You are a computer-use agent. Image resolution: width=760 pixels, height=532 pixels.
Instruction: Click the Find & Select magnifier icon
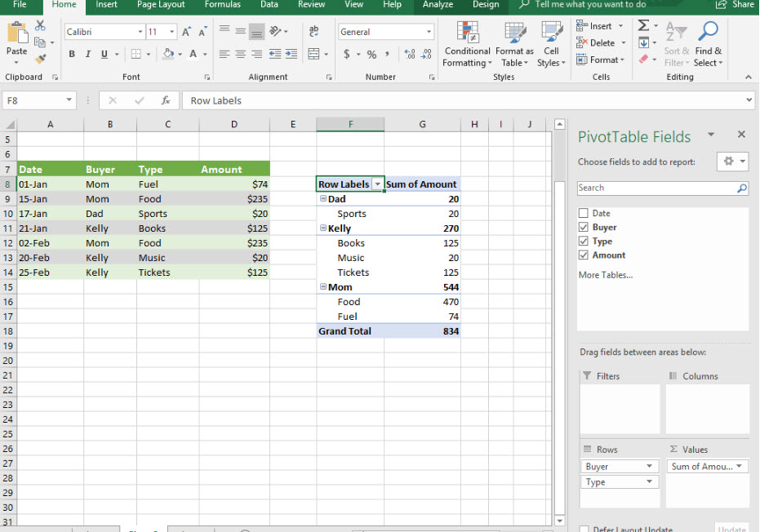[x=708, y=45]
